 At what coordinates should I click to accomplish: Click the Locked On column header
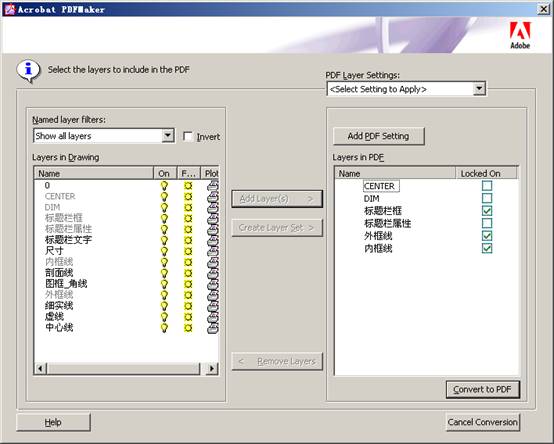coord(486,173)
